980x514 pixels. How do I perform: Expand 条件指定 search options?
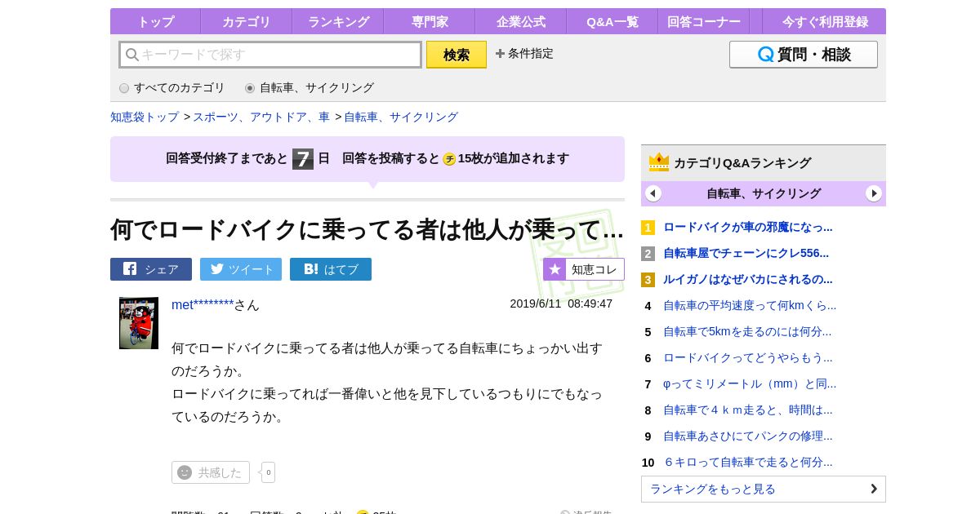[524, 53]
